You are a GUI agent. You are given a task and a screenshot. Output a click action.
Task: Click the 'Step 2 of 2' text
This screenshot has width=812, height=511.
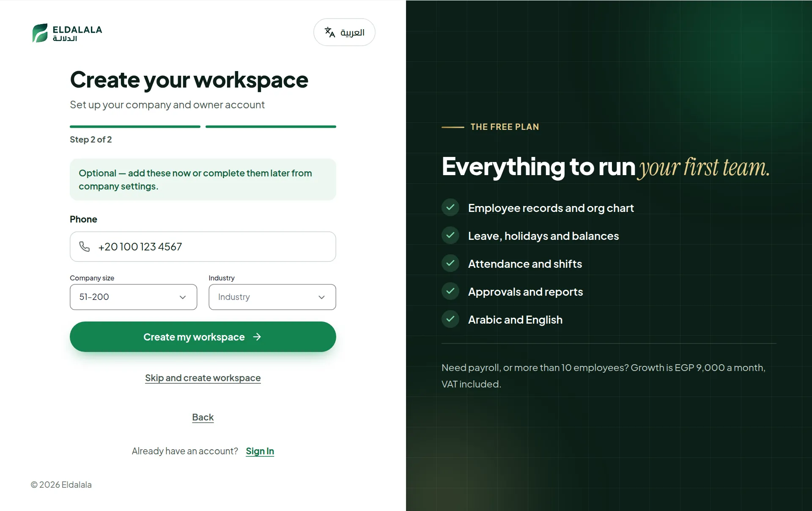tap(91, 140)
